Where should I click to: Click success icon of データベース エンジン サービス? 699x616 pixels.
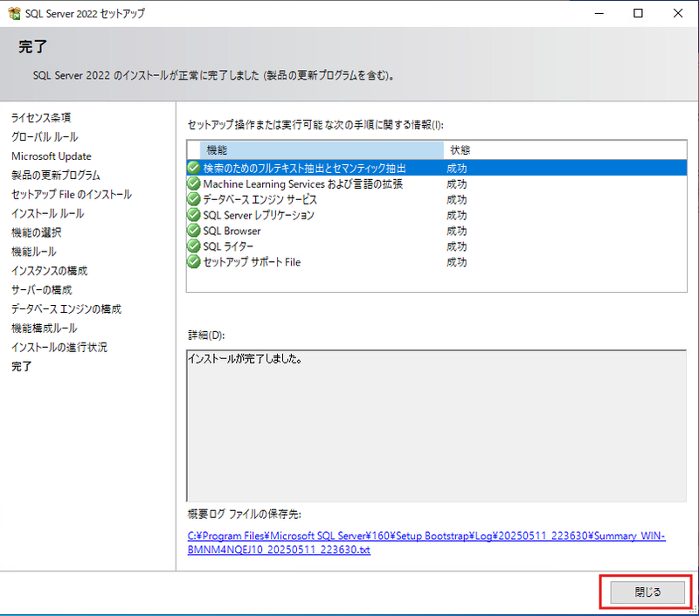click(193, 199)
